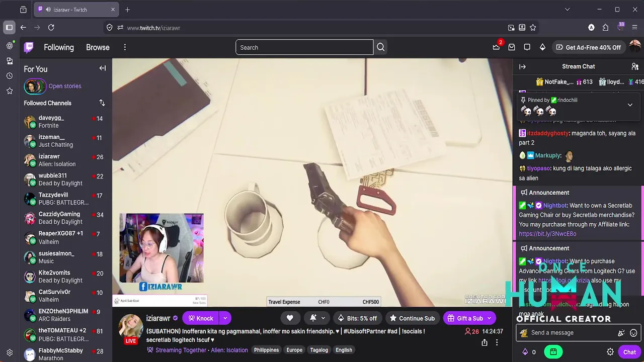Open daveygg_ Fortnite channel
Viewport: 644px width, 362px height.
click(64, 122)
